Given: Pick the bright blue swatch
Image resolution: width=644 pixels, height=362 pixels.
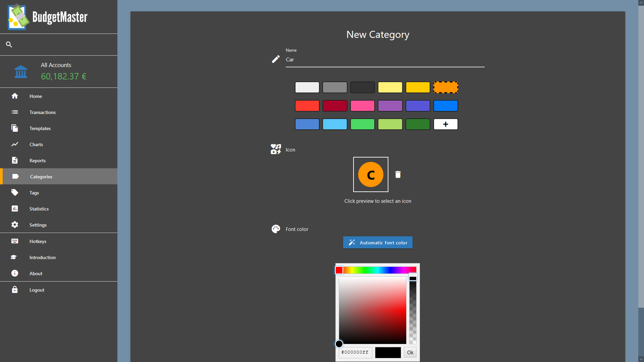Looking at the screenshot, I should (445, 106).
